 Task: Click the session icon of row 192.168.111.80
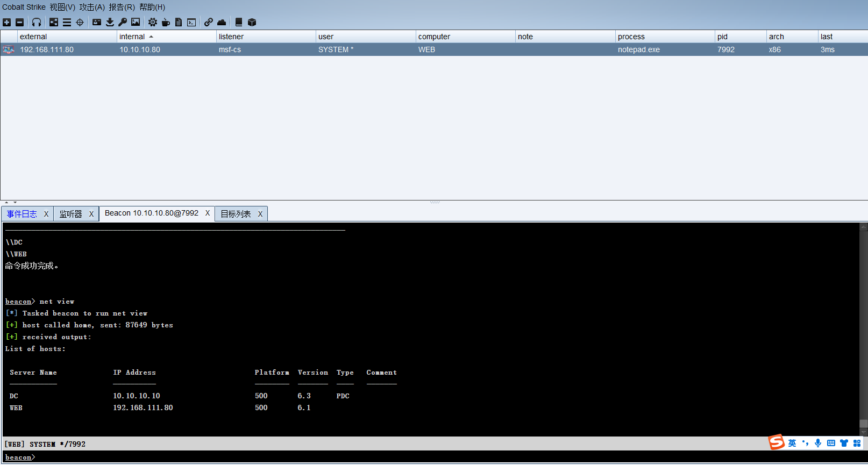click(x=9, y=49)
